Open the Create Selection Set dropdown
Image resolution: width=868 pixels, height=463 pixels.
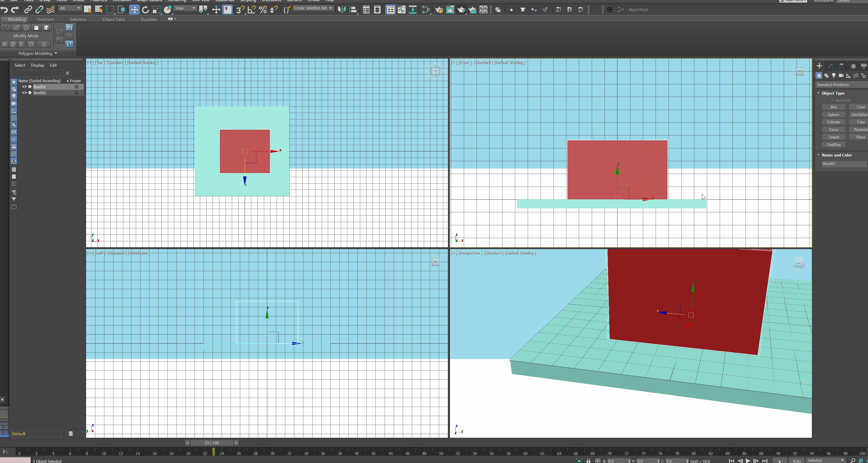point(313,8)
